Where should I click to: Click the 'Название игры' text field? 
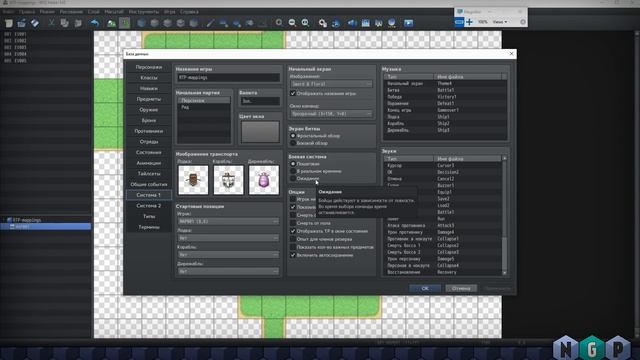tap(228, 78)
